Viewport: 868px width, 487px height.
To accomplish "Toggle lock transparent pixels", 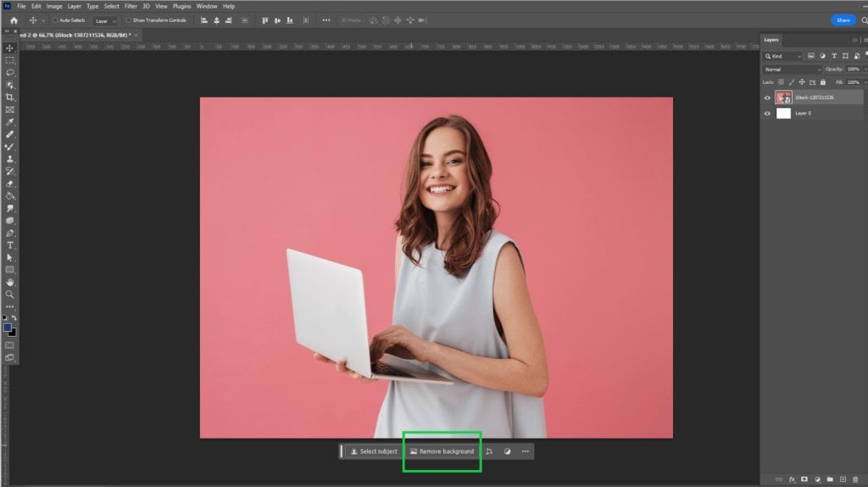I will pos(781,82).
